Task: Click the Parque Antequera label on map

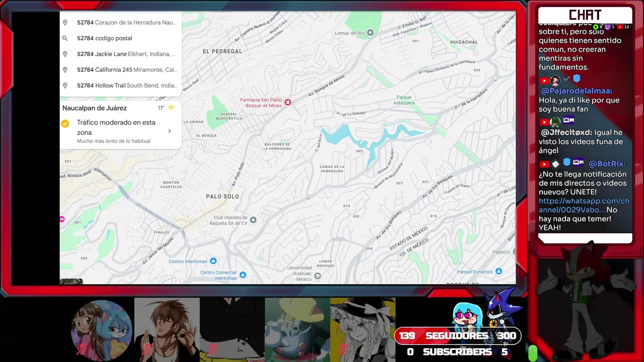Action: click(405, 100)
